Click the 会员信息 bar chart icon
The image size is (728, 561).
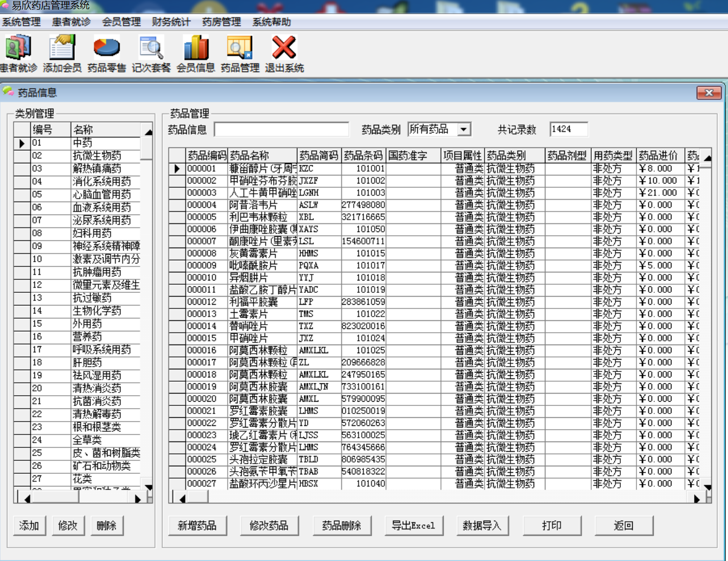click(195, 48)
